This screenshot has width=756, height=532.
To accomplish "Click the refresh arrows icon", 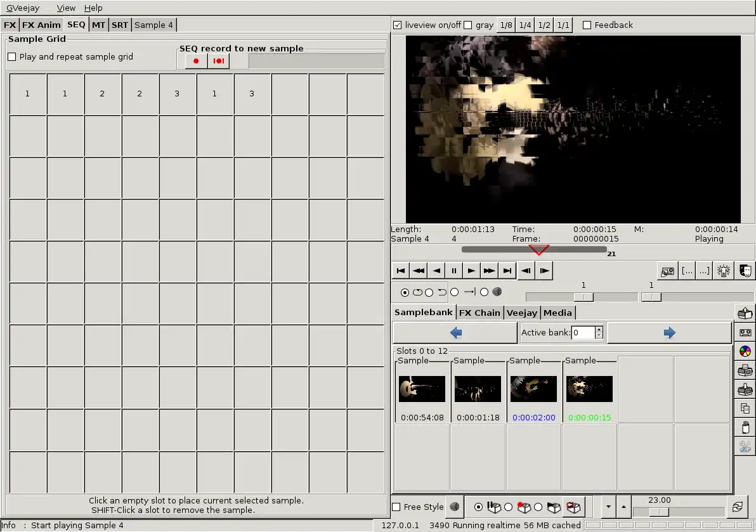I will point(737,507).
